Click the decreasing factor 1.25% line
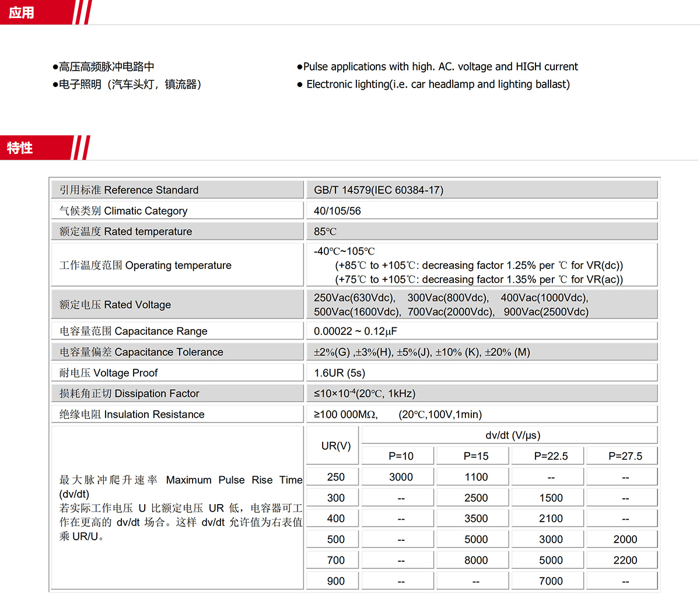 479,265
